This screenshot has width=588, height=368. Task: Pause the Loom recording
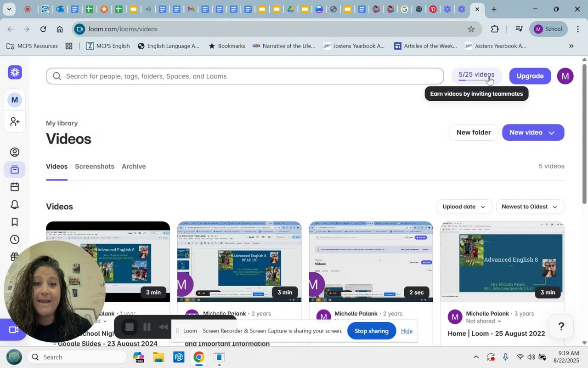pyautogui.click(x=147, y=327)
